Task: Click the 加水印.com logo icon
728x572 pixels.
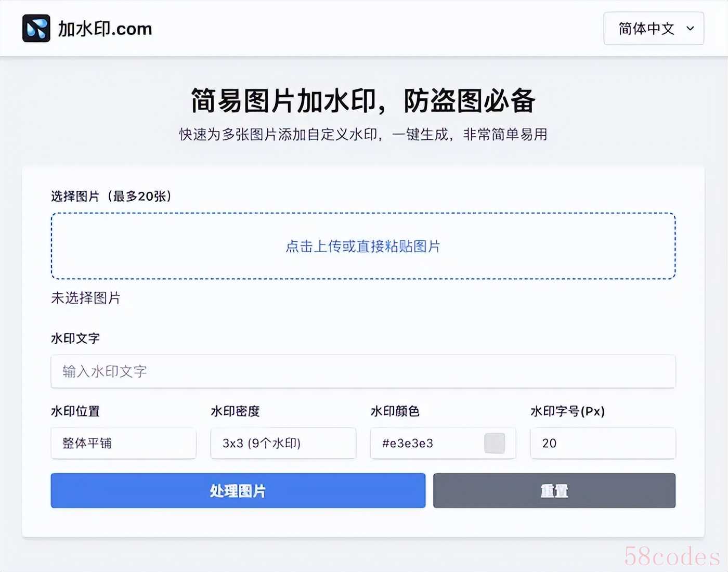Action: point(36,28)
